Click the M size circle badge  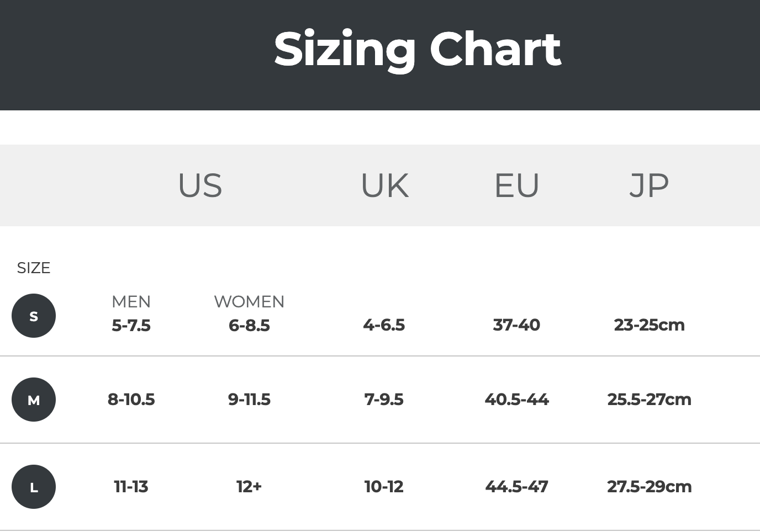point(34,400)
